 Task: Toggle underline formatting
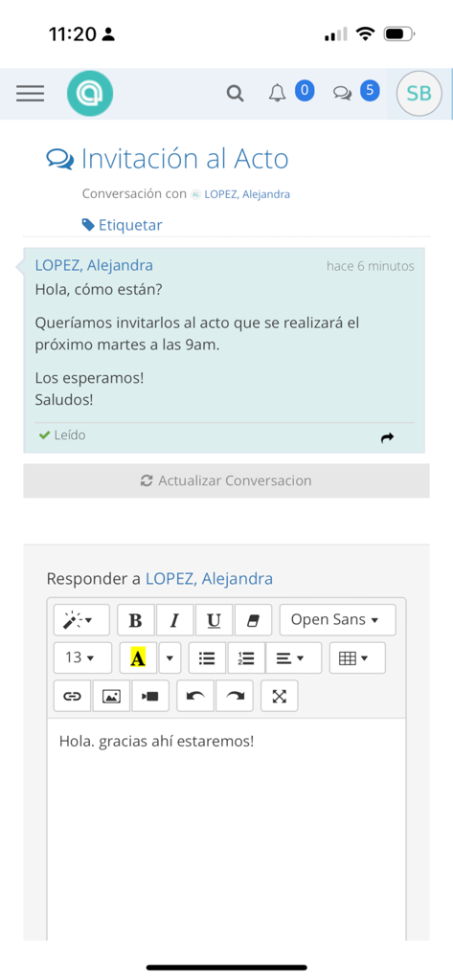tap(214, 620)
